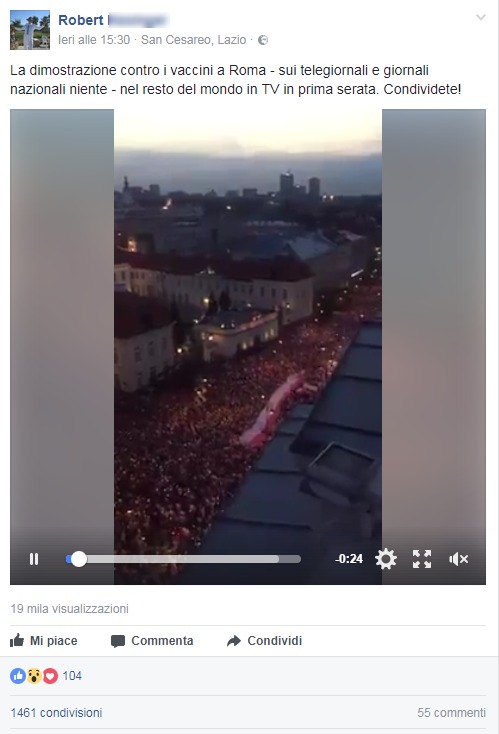Open the 1461 condivisioni list
Image resolution: width=499 pixels, height=734 pixels.
[56, 712]
